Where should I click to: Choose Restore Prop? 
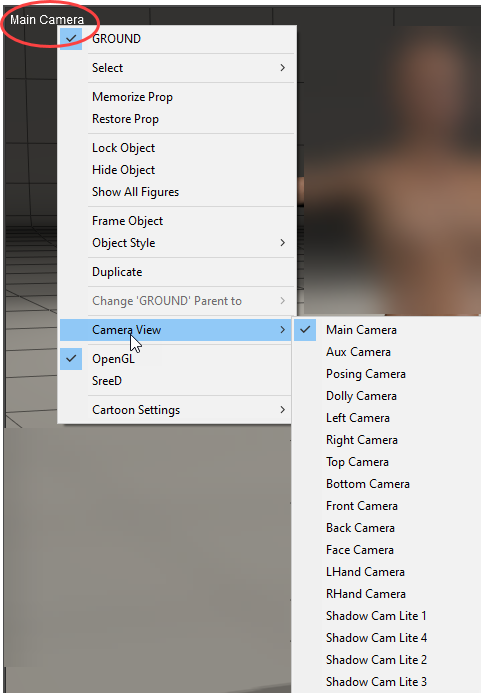click(x=125, y=119)
